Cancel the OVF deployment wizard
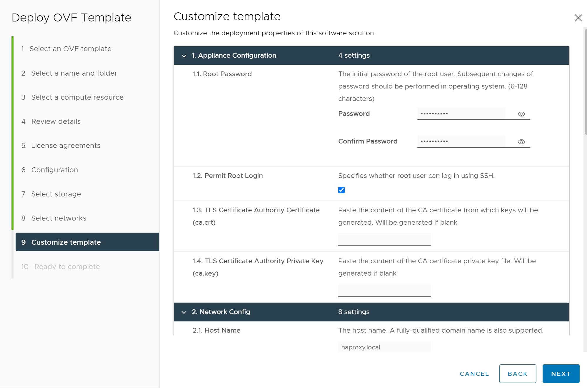This screenshot has width=587, height=392. tap(474, 374)
